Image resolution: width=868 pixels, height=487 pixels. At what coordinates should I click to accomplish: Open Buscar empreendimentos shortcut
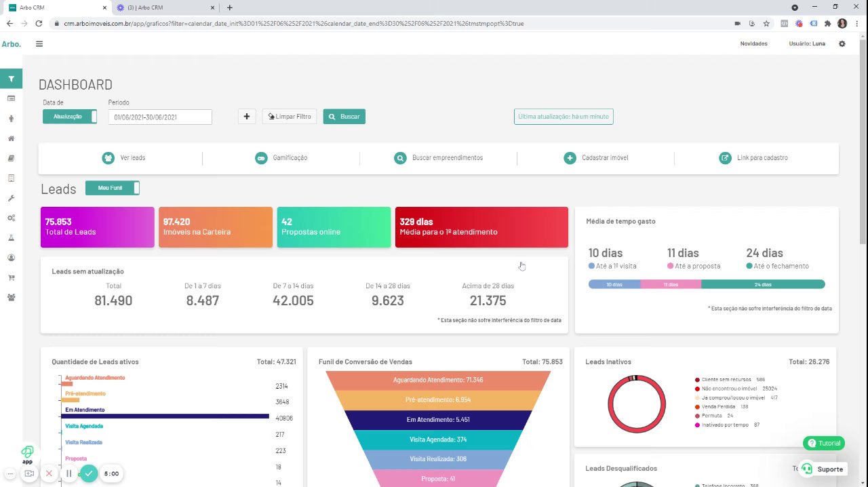[x=439, y=158]
